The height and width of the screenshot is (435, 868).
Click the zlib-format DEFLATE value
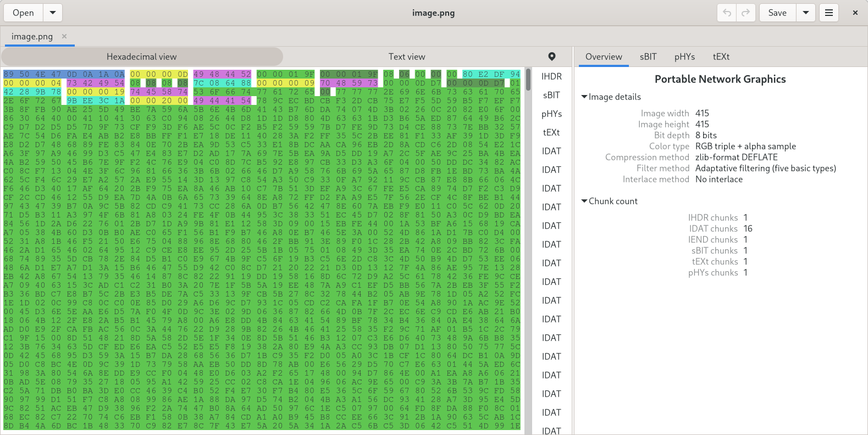point(736,157)
